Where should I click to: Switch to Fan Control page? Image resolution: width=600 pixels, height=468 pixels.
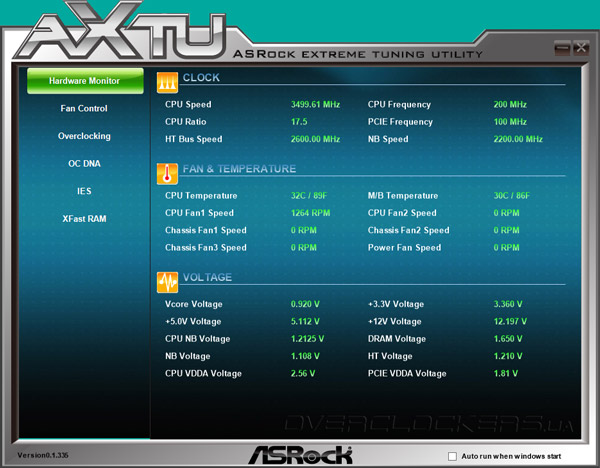click(x=84, y=108)
